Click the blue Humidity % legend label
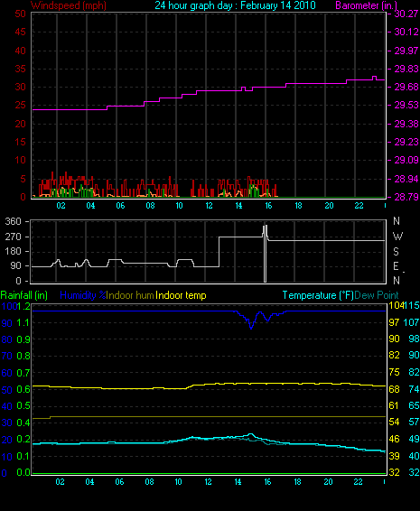420x511 pixels. pos(83,295)
